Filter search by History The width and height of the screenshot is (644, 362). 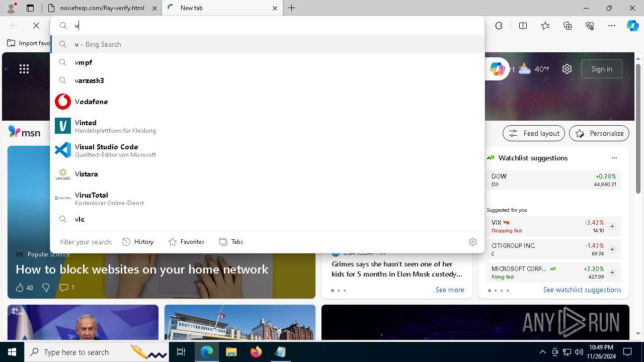coord(138,242)
